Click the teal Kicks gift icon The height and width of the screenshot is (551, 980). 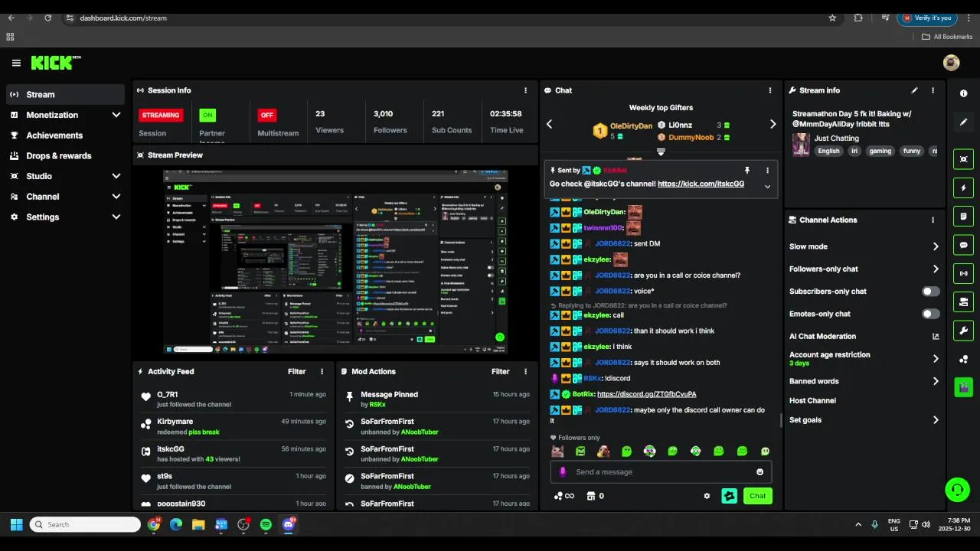point(730,496)
